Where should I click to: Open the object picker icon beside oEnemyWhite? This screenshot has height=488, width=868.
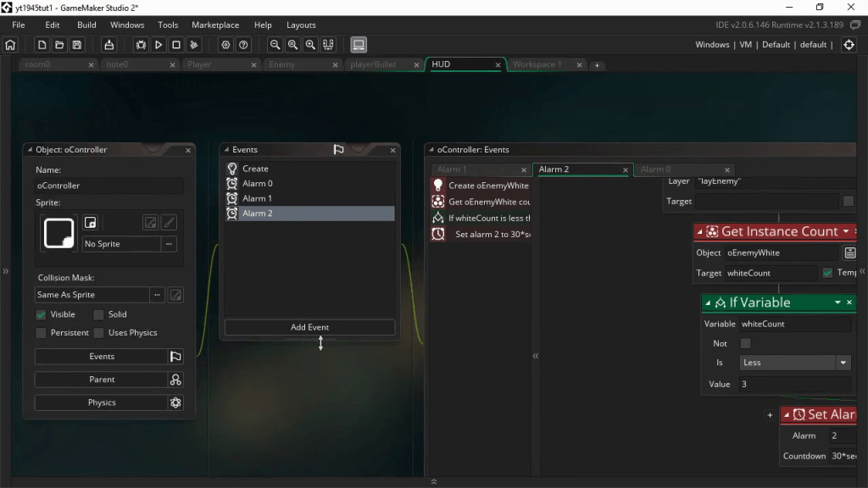[x=849, y=252]
